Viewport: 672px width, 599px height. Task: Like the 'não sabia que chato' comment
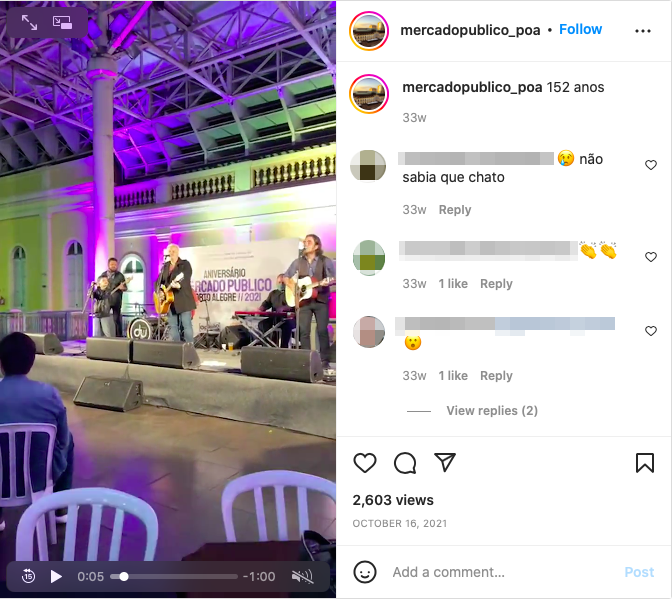tap(651, 165)
